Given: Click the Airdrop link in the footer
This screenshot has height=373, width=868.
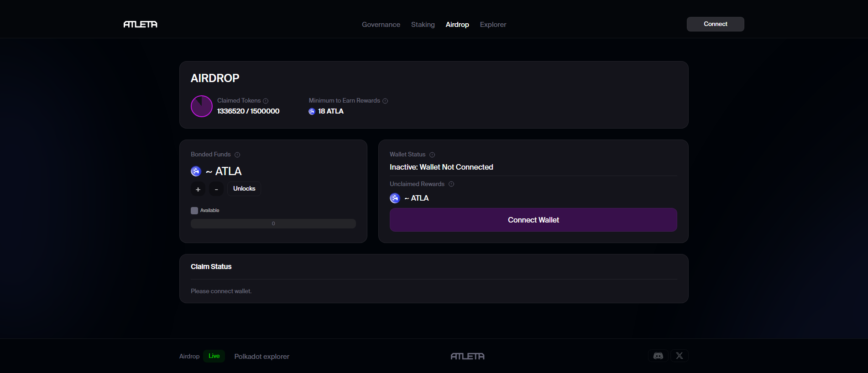Looking at the screenshot, I should (189, 356).
